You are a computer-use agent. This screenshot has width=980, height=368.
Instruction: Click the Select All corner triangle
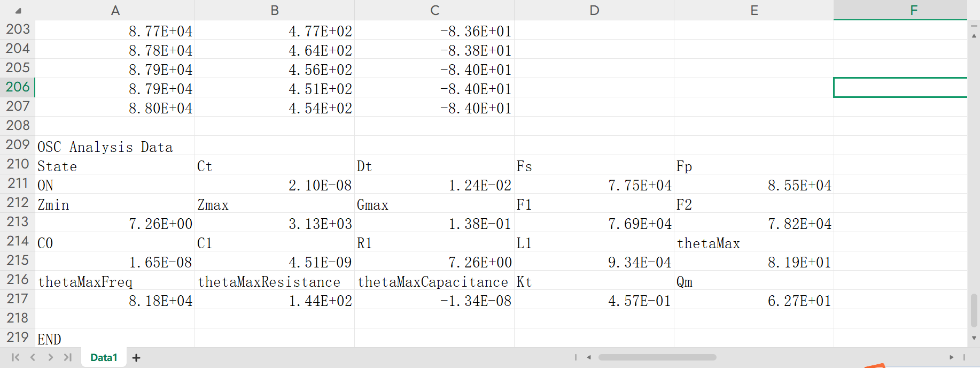18,11
